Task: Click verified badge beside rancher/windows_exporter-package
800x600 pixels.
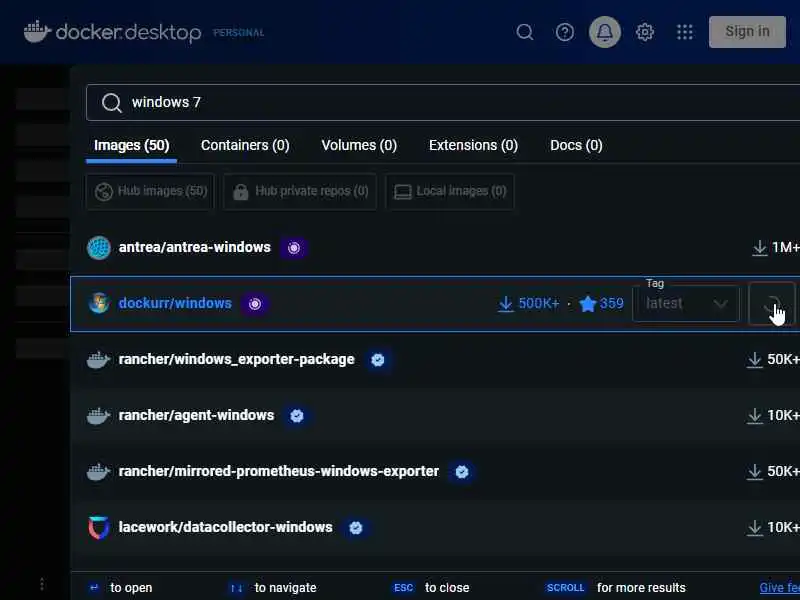Action: tap(378, 360)
